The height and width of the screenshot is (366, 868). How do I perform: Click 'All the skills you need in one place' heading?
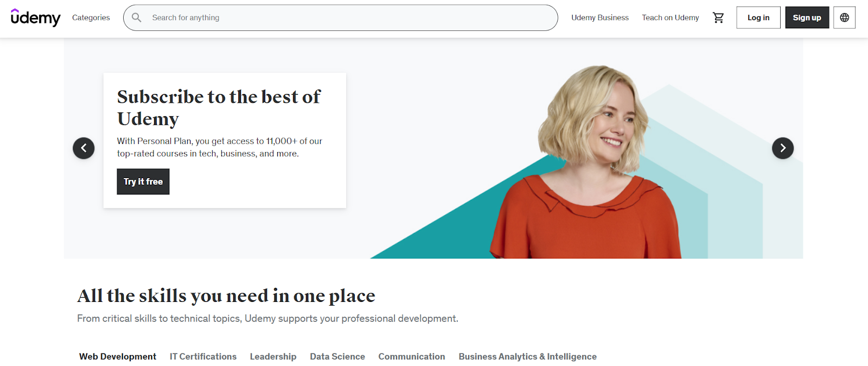[226, 296]
